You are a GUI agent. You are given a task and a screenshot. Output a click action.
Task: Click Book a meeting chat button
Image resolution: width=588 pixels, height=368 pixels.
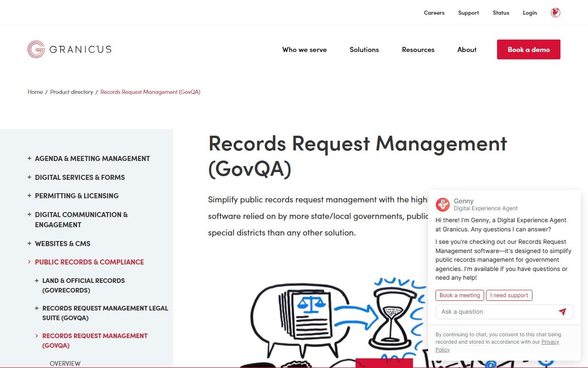(x=459, y=295)
